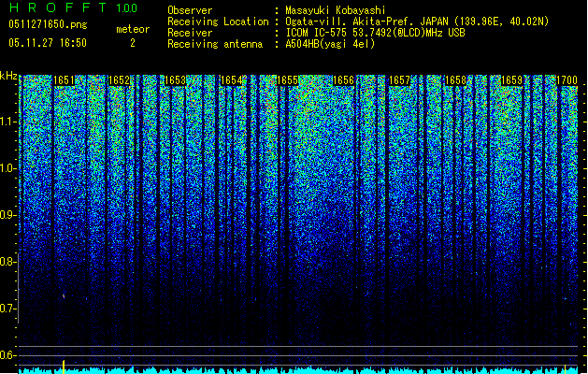
Task: Click the 0.6 kHz axis label
Action: [8, 355]
